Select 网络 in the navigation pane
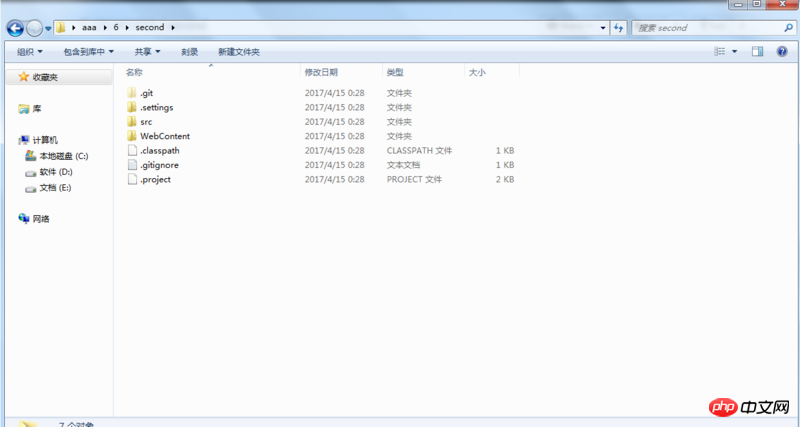Image resolution: width=800 pixels, height=427 pixels. tap(41, 219)
